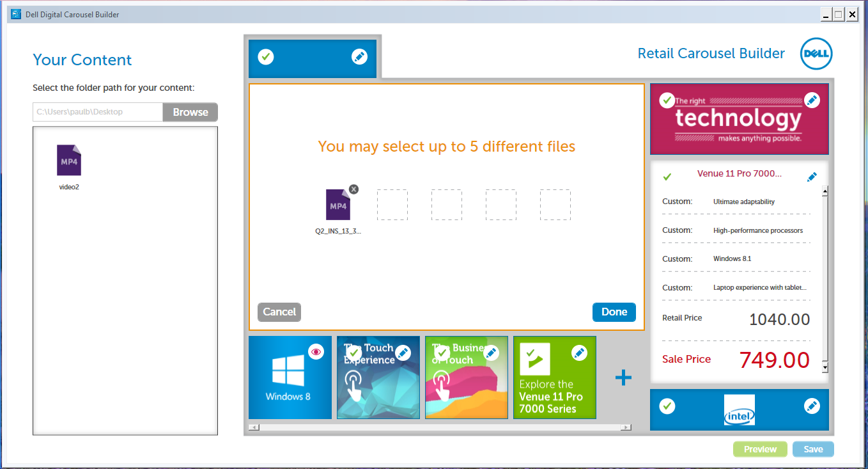The width and height of the screenshot is (868, 469).
Task: Toggle checkmark on Explore the Venue 11 Pro tile
Action: 530,353
